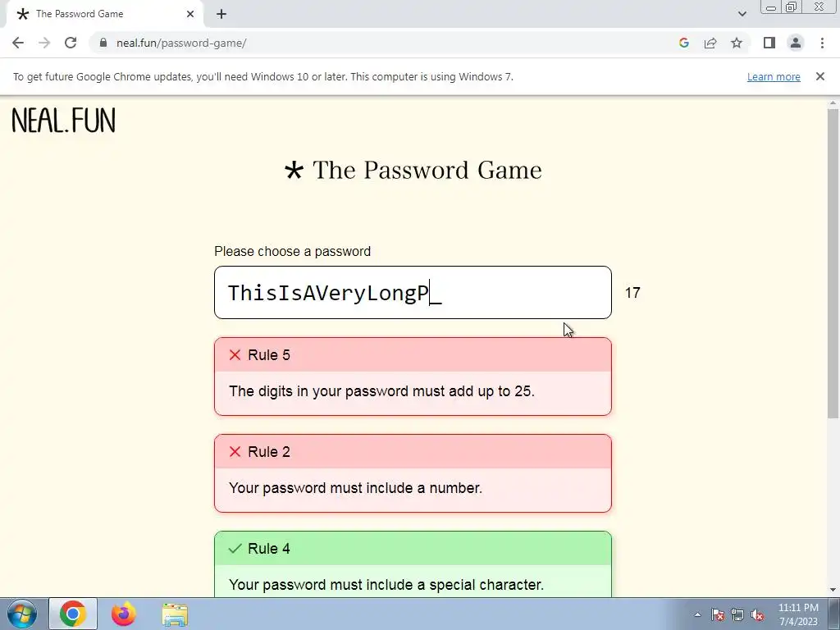Image resolution: width=840 pixels, height=630 pixels.
Task: Open the Windows Start button
Action: [21, 614]
